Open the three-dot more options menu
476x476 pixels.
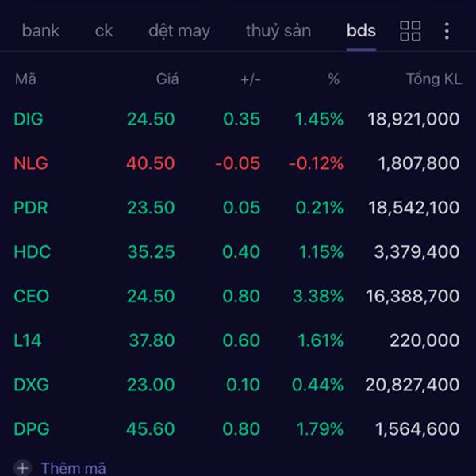pyautogui.click(x=447, y=31)
